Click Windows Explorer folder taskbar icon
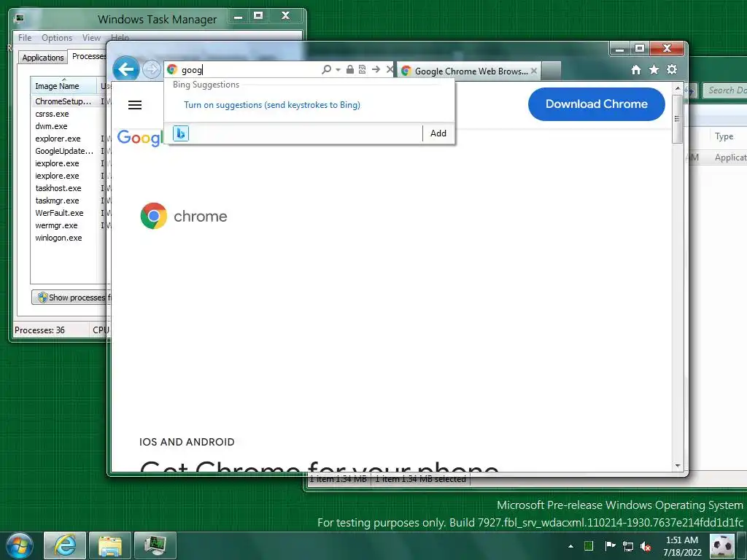This screenshot has width=747, height=560. (109, 545)
